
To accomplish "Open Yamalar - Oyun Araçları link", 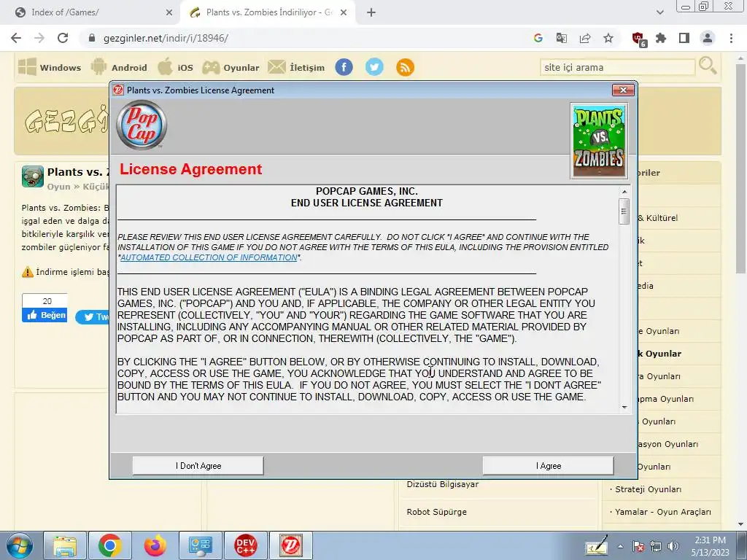I will pyautogui.click(x=662, y=512).
